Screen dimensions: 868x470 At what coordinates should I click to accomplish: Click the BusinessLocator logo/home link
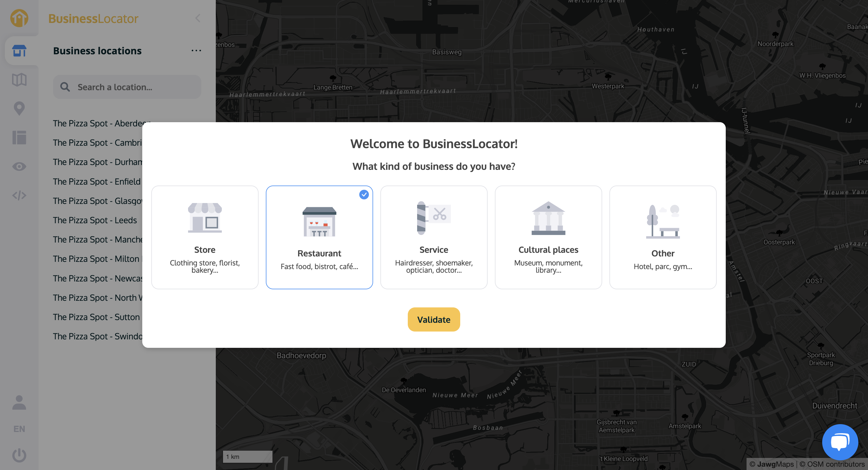coord(20,17)
